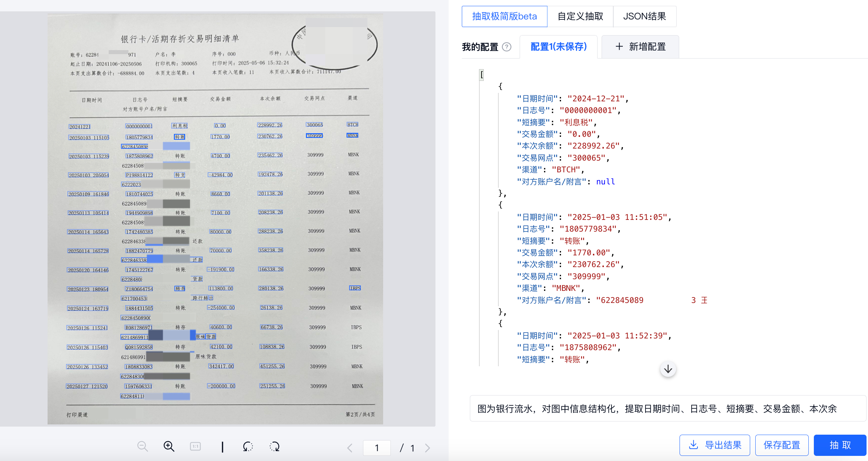
Task: Rotate the image clockwise
Action: [x=274, y=446]
